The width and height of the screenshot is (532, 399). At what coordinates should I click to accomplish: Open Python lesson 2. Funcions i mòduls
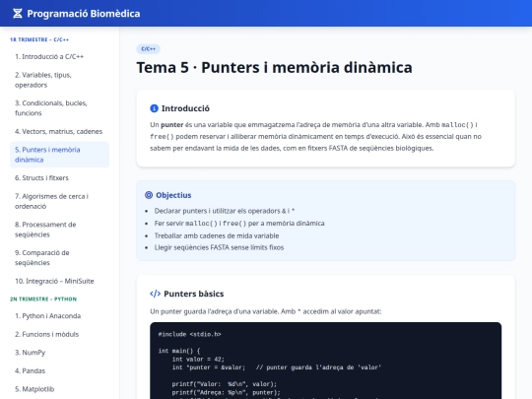[x=60, y=334]
